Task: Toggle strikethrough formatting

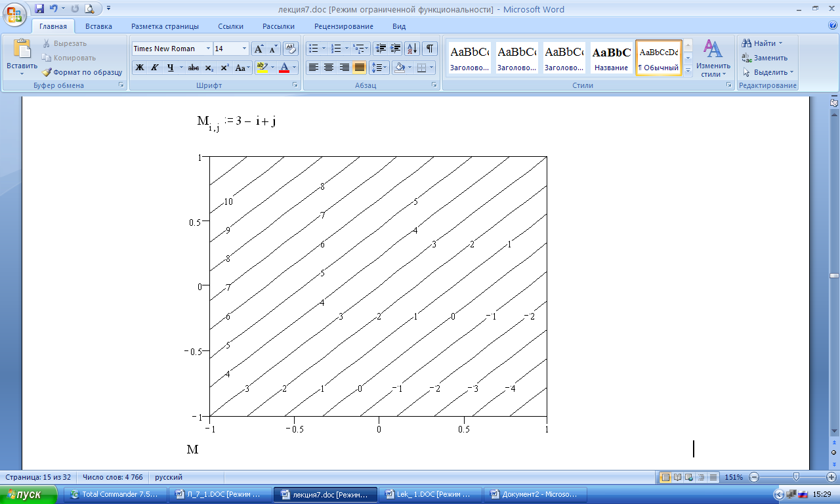Action: pos(193,67)
